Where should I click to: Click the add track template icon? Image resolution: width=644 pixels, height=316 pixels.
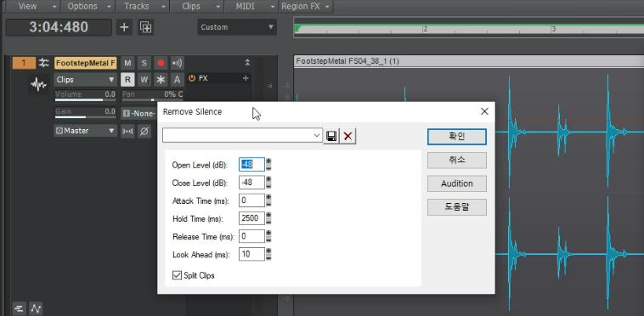pos(146,27)
